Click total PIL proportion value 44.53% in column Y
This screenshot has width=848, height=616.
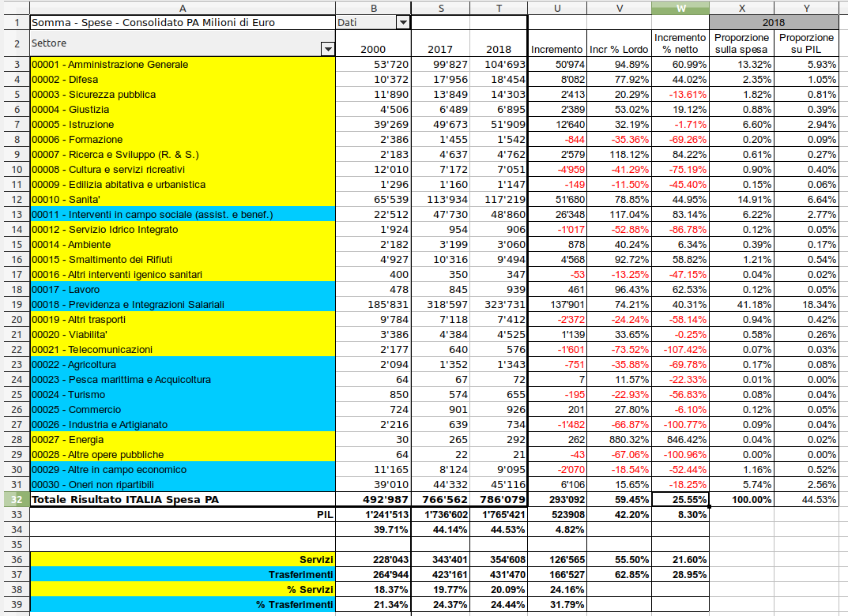(x=806, y=499)
